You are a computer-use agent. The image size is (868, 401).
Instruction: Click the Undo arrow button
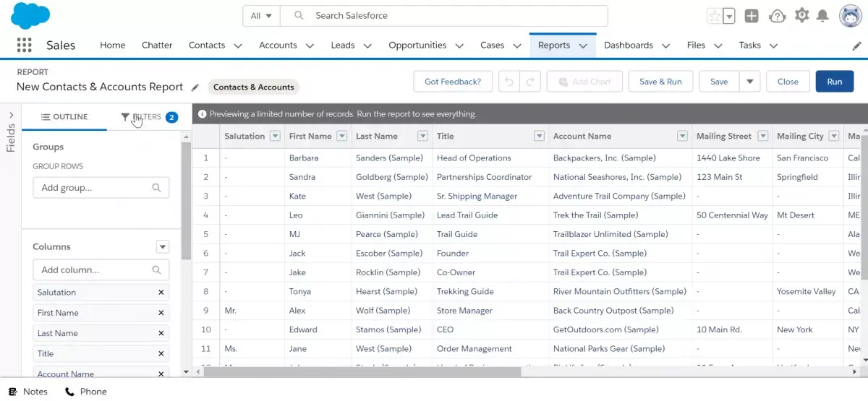pyautogui.click(x=509, y=82)
